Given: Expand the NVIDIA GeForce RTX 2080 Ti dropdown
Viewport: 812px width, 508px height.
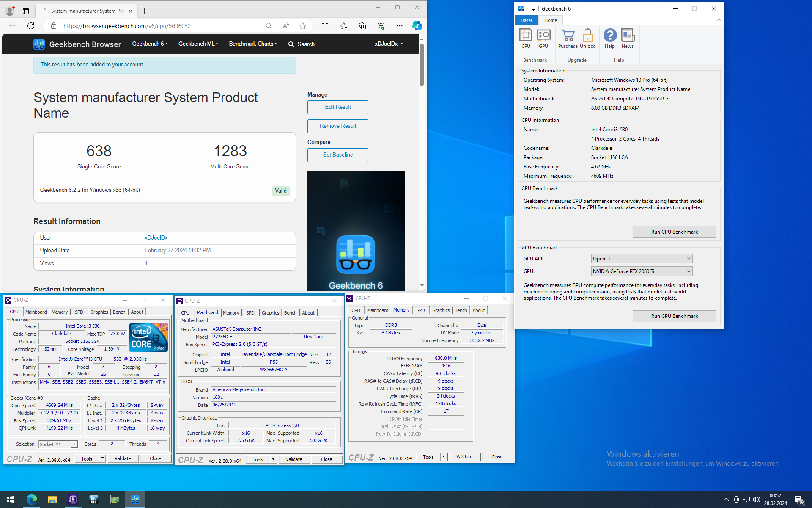Looking at the screenshot, I should coord(642,271).
